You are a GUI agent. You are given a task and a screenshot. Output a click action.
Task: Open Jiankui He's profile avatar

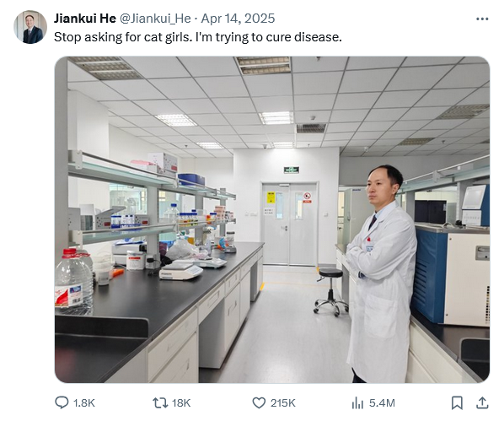click(x=30, y=27)
